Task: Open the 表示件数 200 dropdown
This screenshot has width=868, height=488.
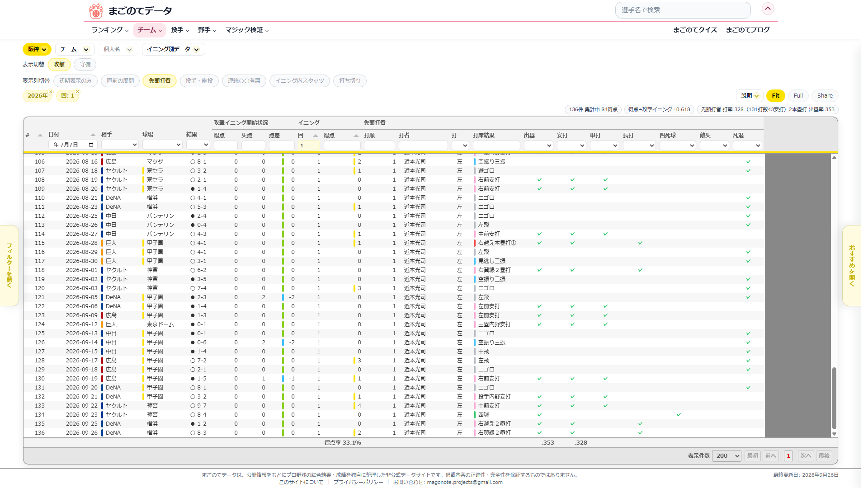Action: point(726,456)
